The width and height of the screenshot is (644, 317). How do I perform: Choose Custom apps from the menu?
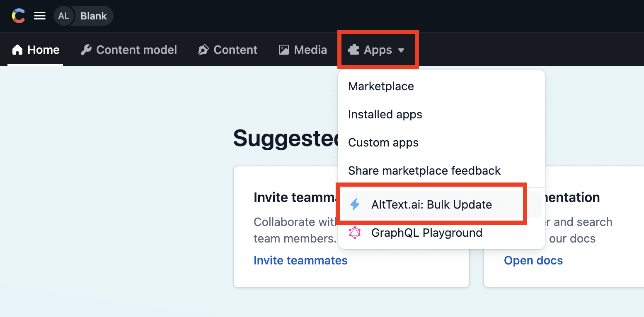tap(442, 142)
